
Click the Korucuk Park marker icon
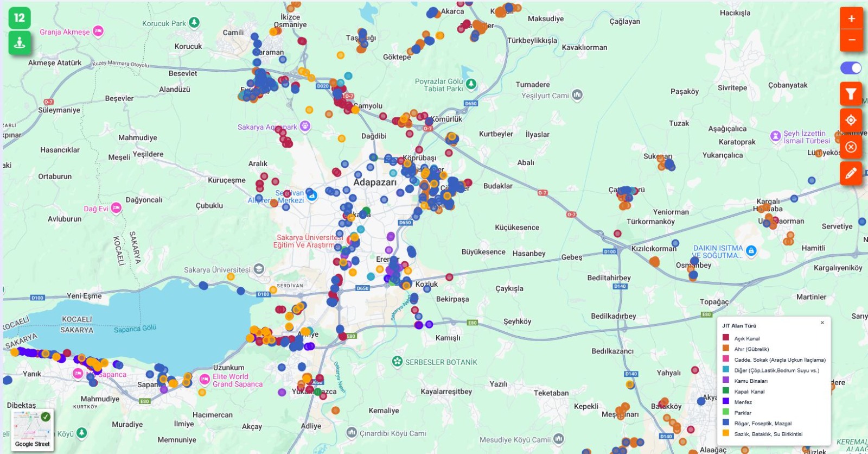tap(194, 23)
